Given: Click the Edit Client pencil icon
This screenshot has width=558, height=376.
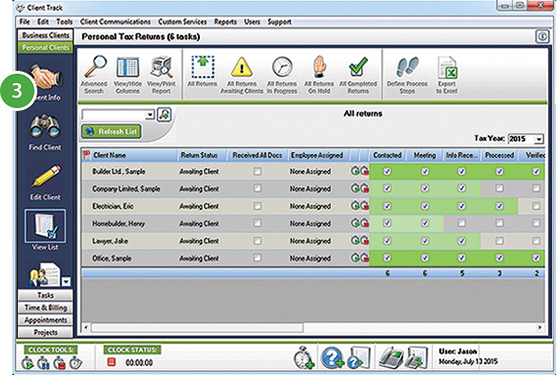Looking at the screenshot, I should (x=45, y=176).
